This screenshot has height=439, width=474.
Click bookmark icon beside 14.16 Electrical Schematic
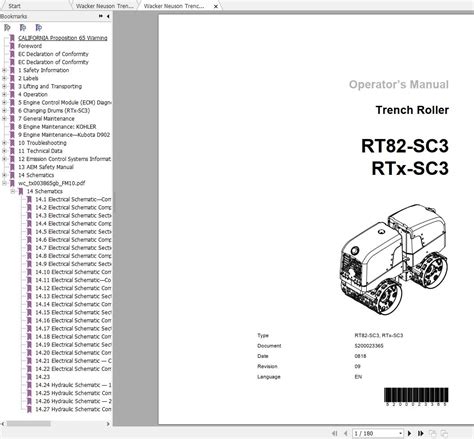[x=29, y=320]
